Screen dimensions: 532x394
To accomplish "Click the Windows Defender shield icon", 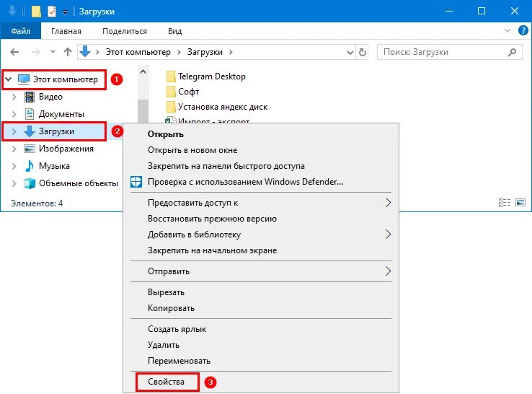I will pyautogui.click(x=137, y=182).
